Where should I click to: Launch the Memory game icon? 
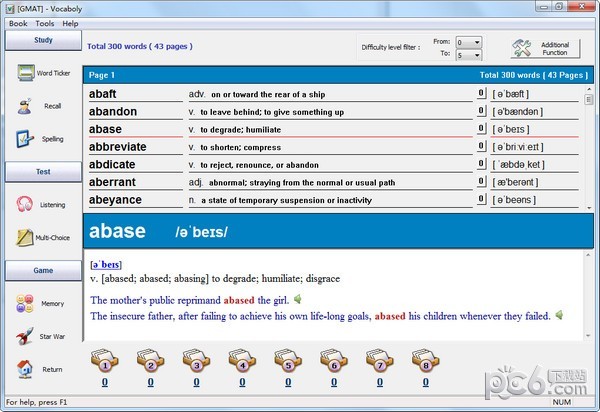pos(25,303)
